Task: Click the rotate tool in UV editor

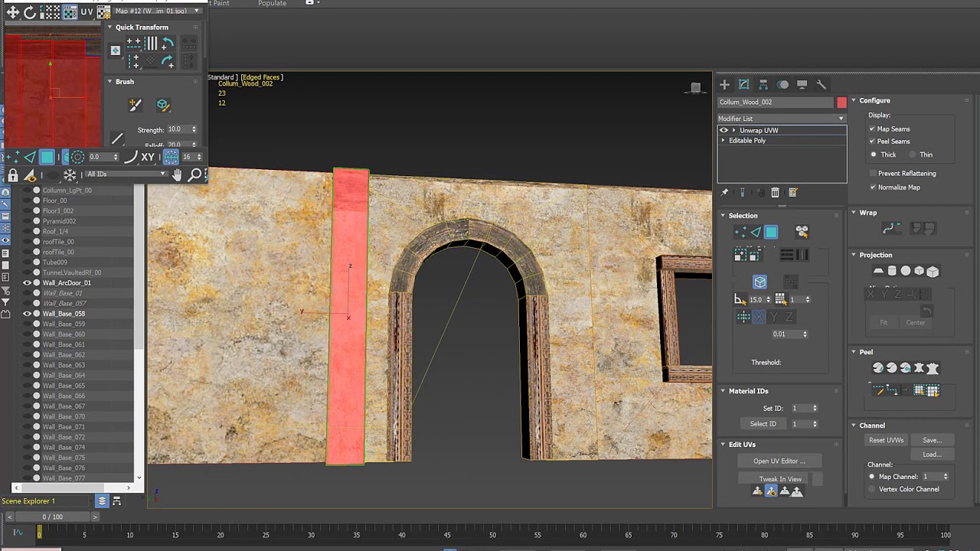Action: pos(30,12)
